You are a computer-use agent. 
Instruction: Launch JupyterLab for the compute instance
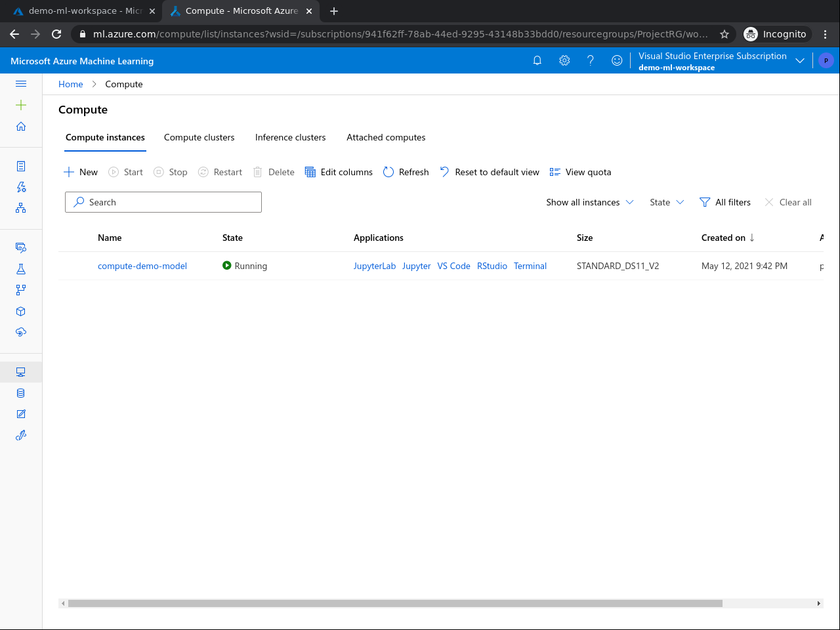[374, 266]
